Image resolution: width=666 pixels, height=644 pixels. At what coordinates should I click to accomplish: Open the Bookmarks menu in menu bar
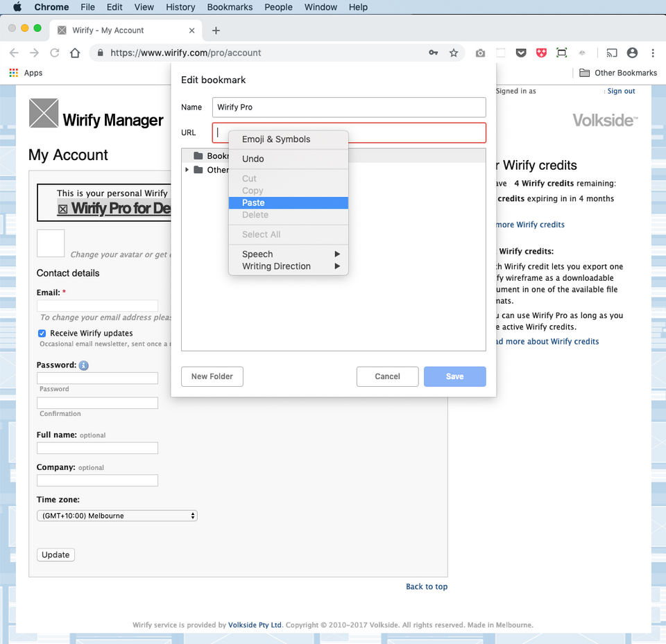230,7
